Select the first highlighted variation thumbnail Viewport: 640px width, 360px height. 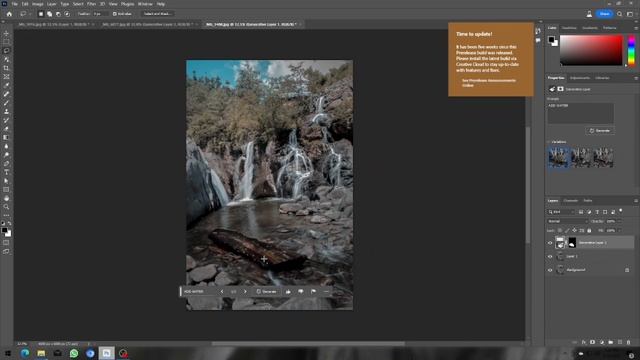pos(558,158)
